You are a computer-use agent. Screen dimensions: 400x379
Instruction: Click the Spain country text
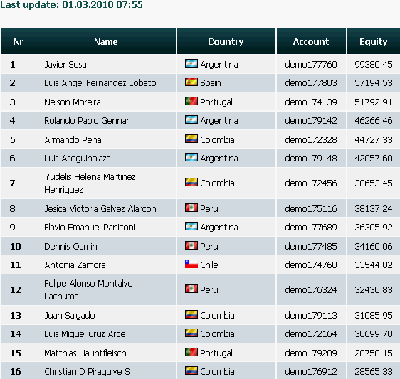[x=211, y=83]
